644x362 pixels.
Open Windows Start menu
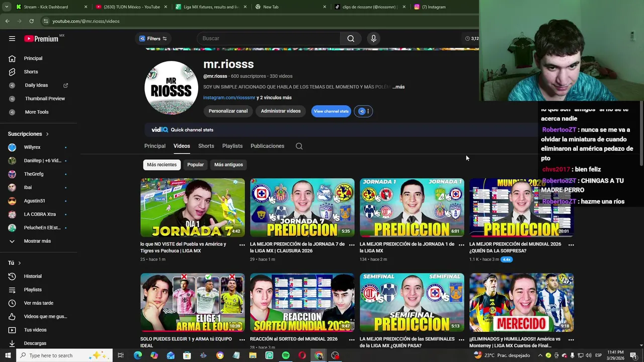8,355
